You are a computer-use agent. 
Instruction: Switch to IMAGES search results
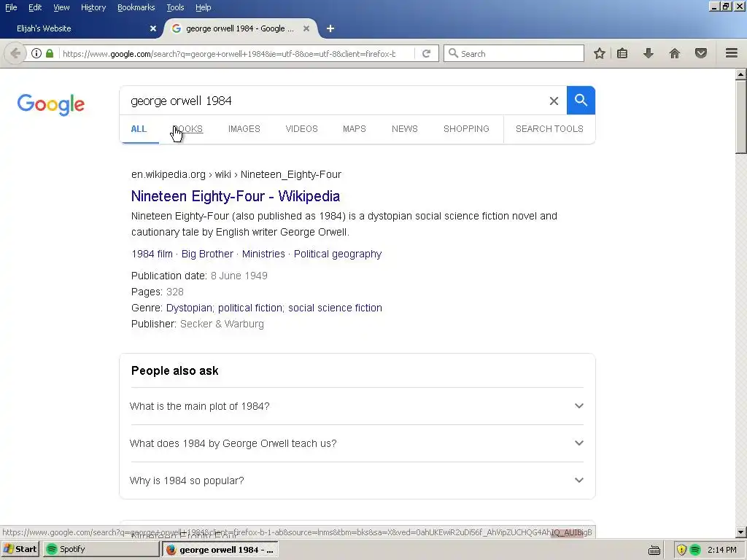(x=244, y=129)
